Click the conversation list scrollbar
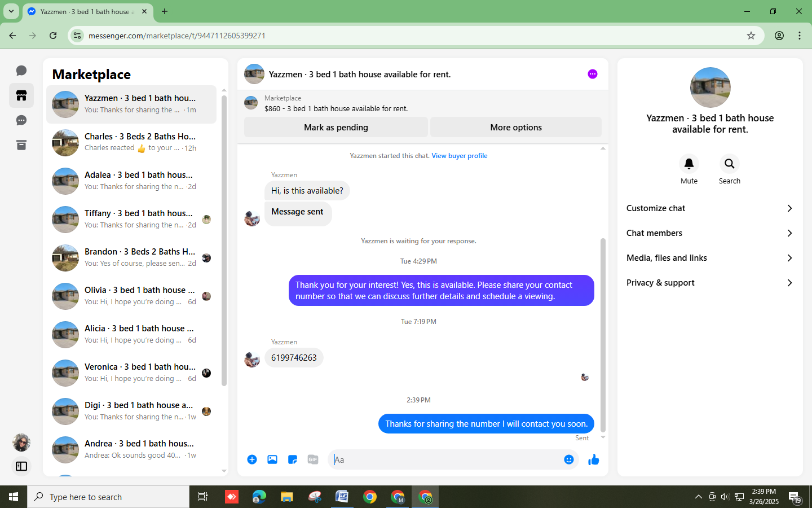 224,241
